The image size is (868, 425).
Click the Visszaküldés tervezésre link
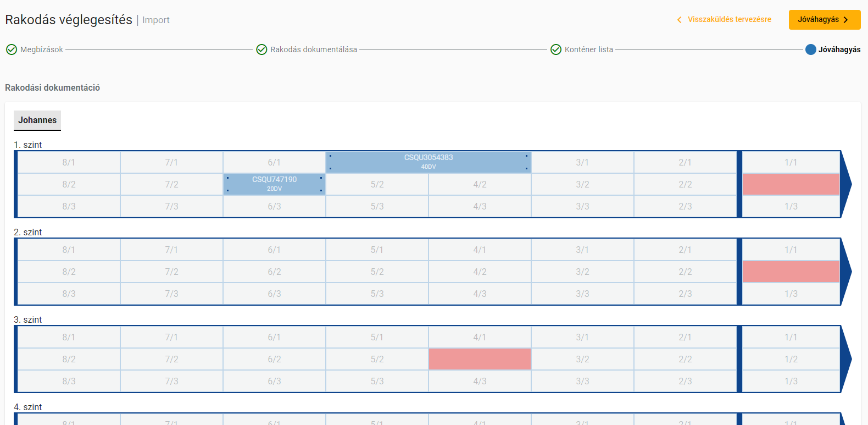tap(729, 19)
